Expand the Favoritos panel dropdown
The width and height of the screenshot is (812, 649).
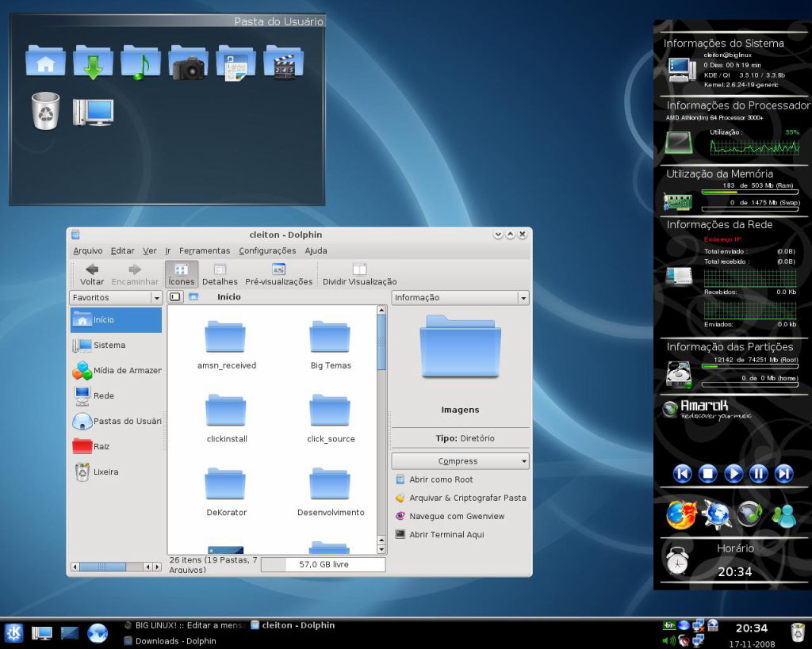click(x=156, y=298)
